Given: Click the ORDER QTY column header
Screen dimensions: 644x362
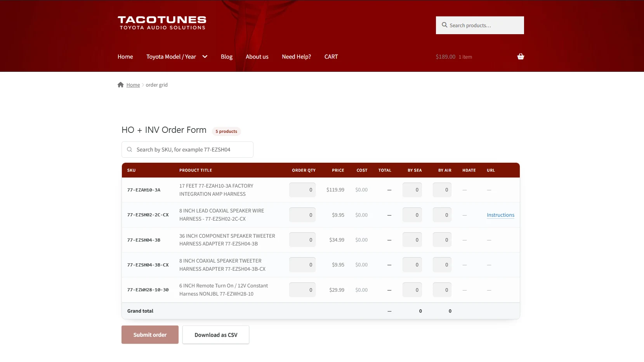Looking at the screenshot, I should 304,170.
